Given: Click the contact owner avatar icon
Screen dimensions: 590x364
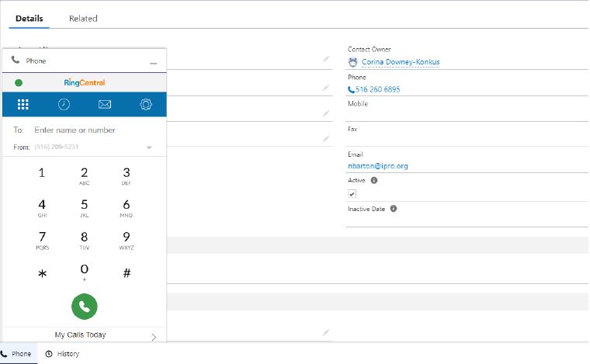Looking at the screenshot, I should pyautogui.click(x=353, y=62).
